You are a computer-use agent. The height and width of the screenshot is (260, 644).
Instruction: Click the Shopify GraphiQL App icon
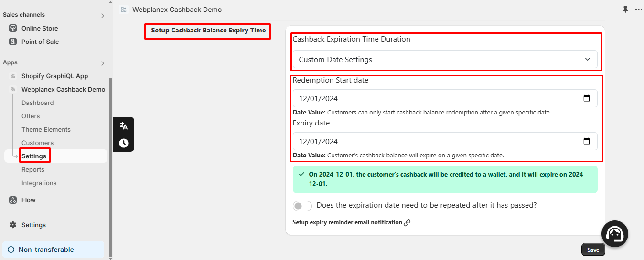(13, 76)
